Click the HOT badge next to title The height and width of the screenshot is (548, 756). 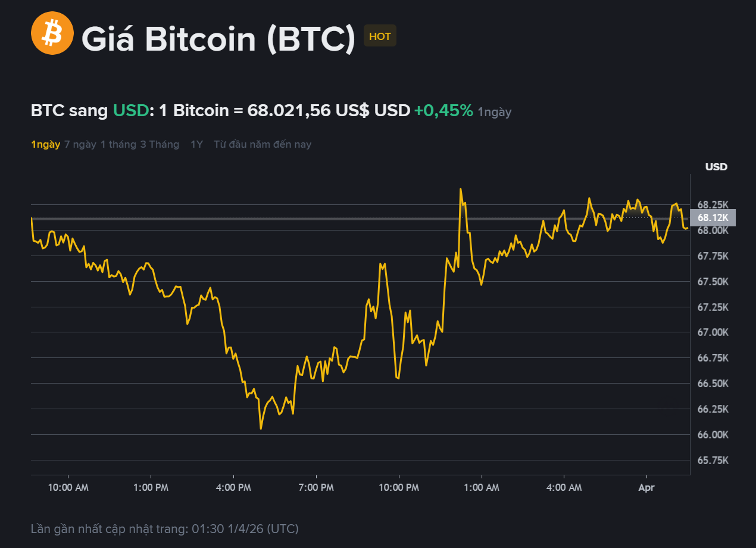click(x=380, y=36)
